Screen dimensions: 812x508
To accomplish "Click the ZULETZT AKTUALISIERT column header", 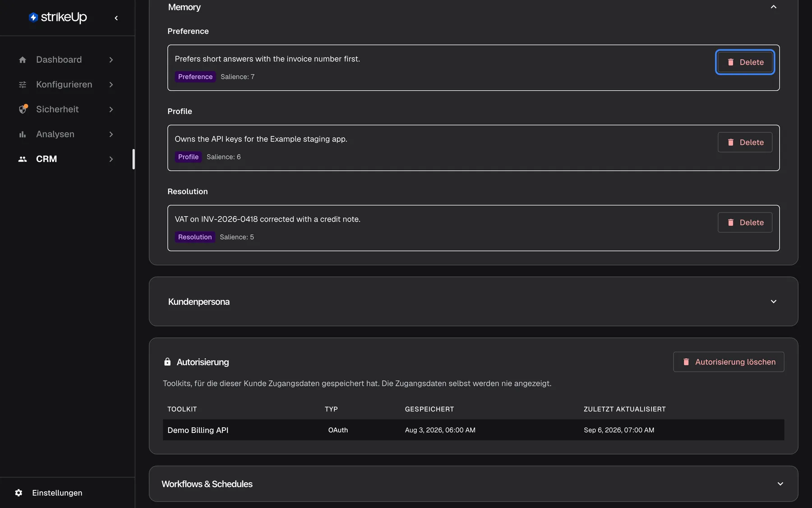I will 625,409.
